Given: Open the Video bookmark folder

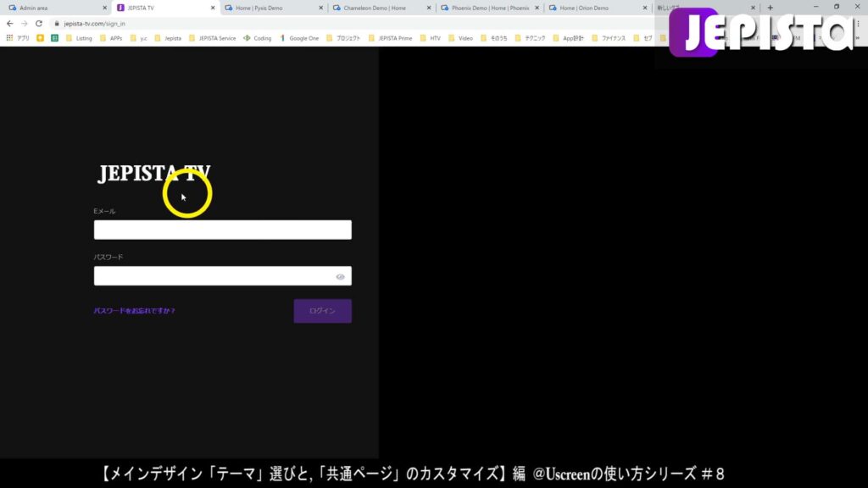Looking at the screenshot, I should 460,38.
